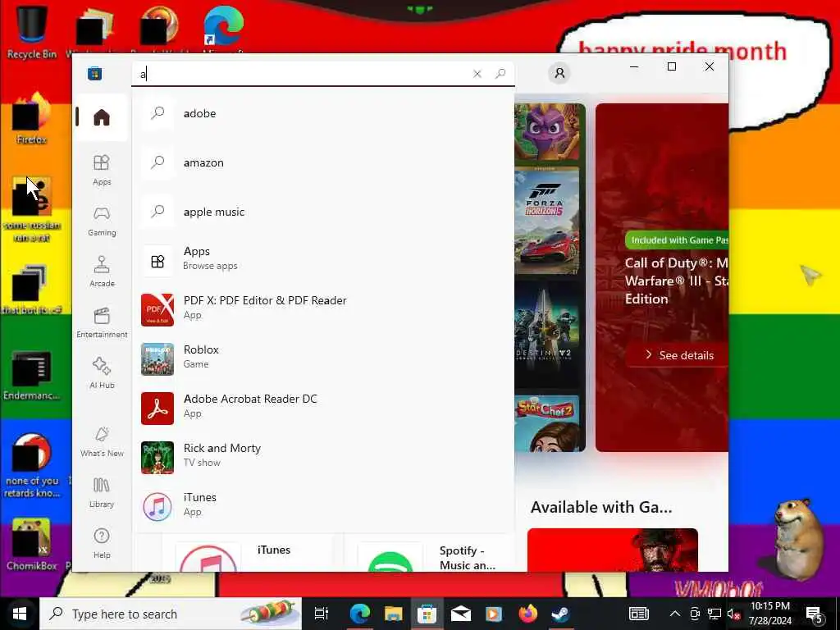The height and width of the screenshot is (630, 840).
Task: Open What's New in sidebar
Action: (x=101, y=441)
